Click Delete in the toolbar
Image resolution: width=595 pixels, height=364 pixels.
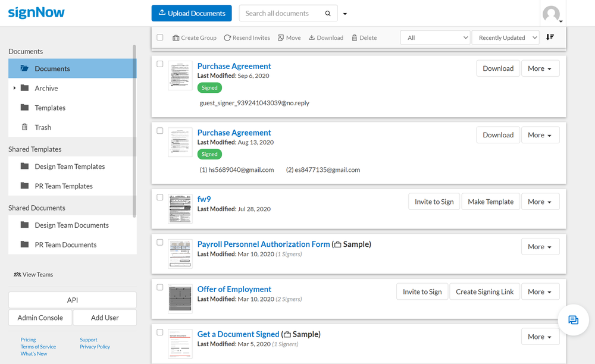[x=364, y=38]
